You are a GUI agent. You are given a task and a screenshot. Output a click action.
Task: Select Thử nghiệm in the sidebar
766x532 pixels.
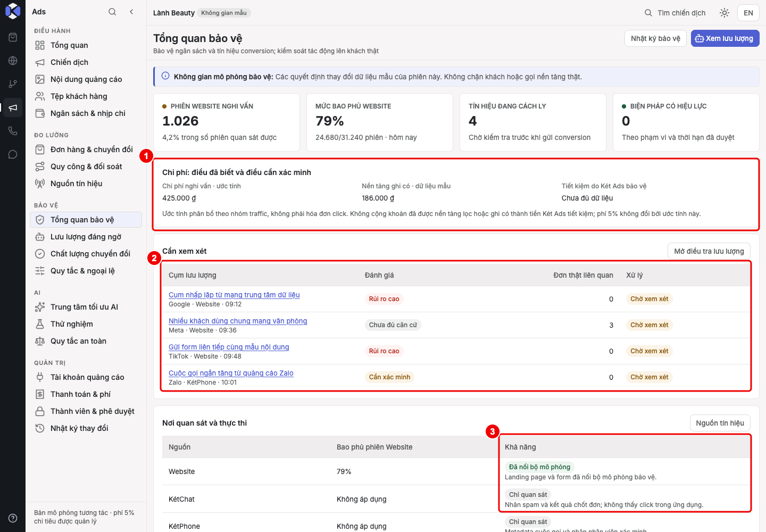(86, 324)
